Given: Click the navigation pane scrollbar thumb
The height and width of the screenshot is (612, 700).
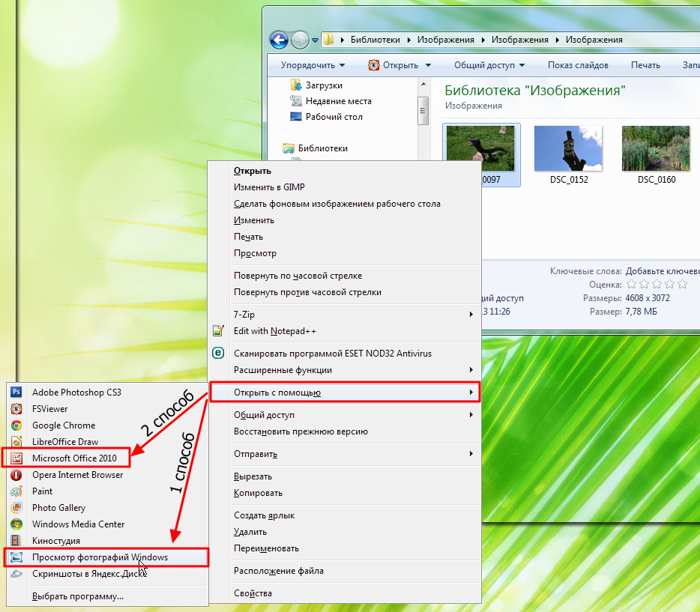Looking at the screenshot, I should [423, 111].
